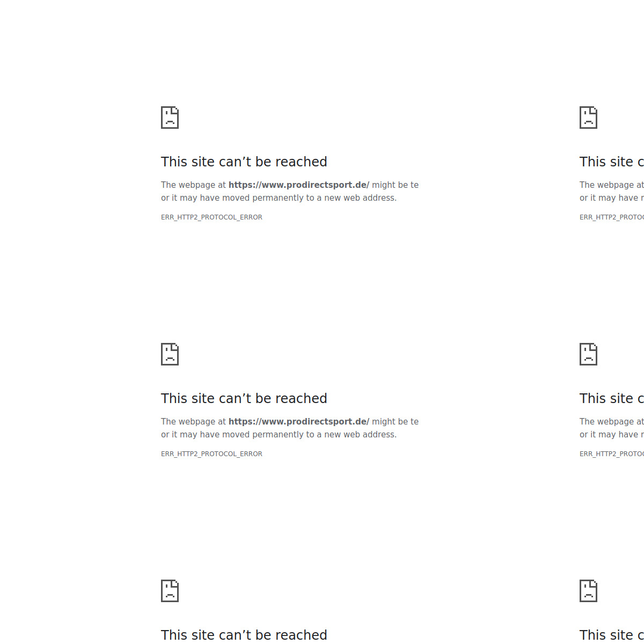Click the sad page icon in the middle-right error block

[x=588, y=354]
